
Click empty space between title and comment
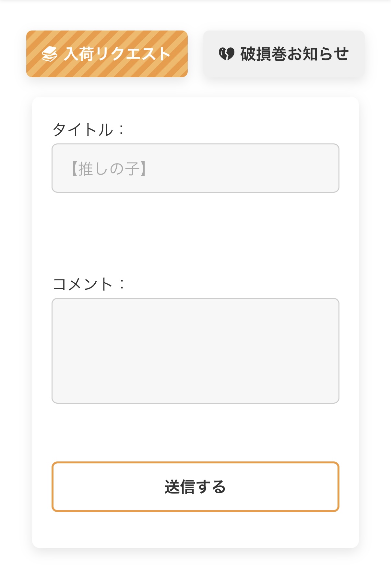195,234
